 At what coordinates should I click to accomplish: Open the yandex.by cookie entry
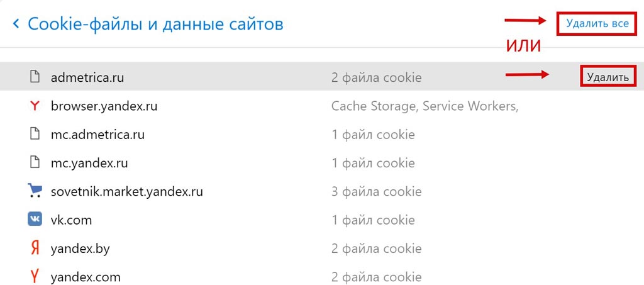pos(80,249)
